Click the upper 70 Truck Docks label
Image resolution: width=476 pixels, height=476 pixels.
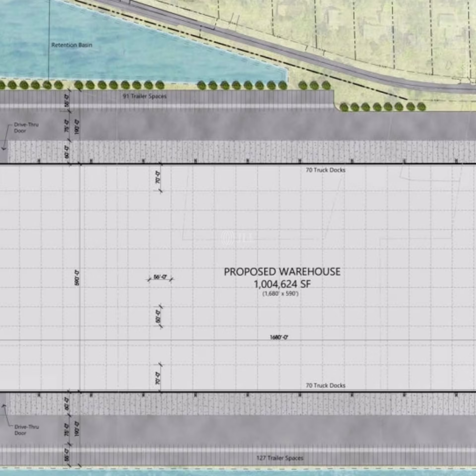click(x=325, y=170)
